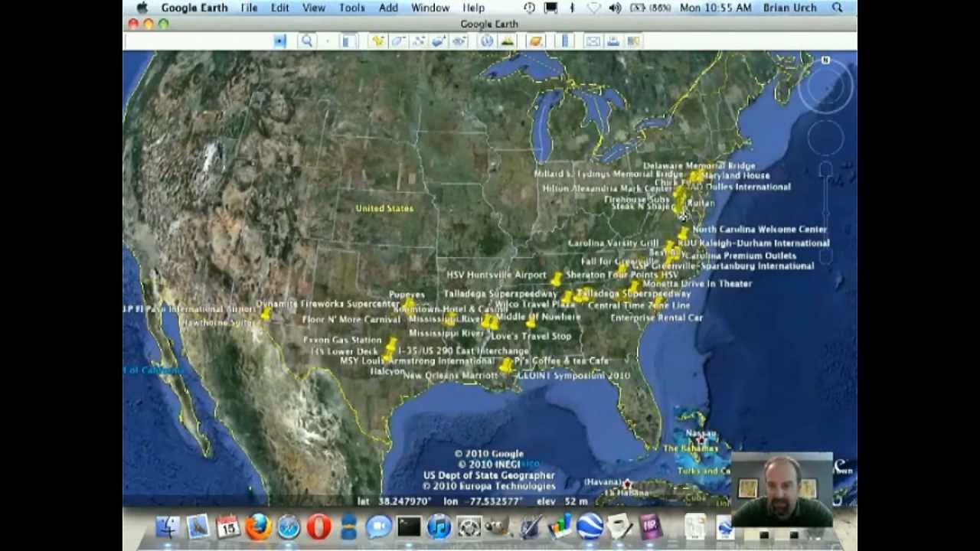Image resolution: width=980 pixels, height=551 pixels.
Task: Open the planet switcher (Earth/Sky) dropdown
Action: [x=536, y=41]
